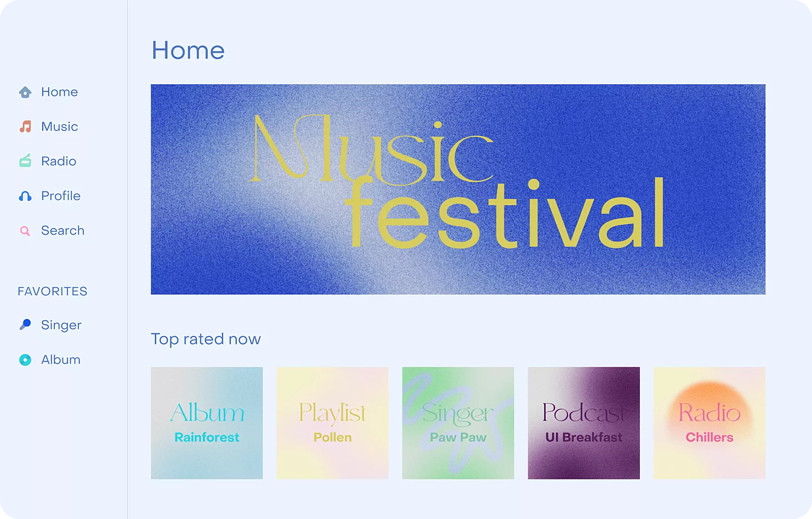Click the Album disc icon
The image size is (812, 519).
(x=25, y=360)
